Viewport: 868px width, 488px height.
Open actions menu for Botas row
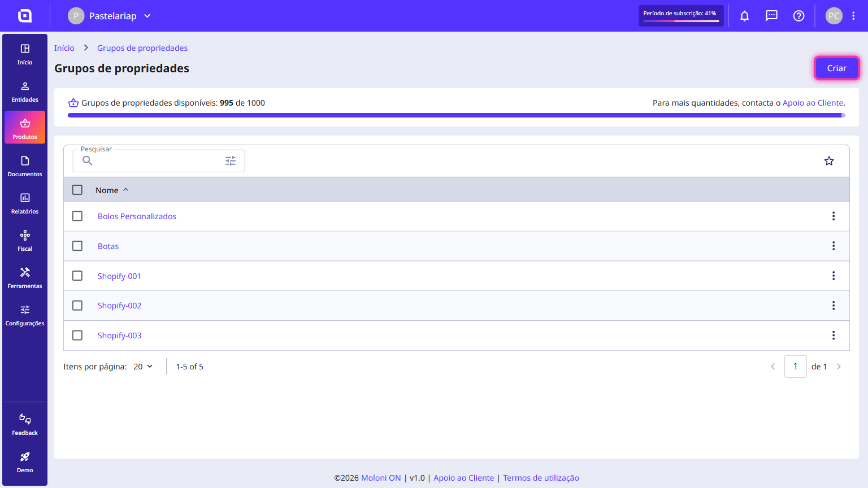(x=834, y=246)
